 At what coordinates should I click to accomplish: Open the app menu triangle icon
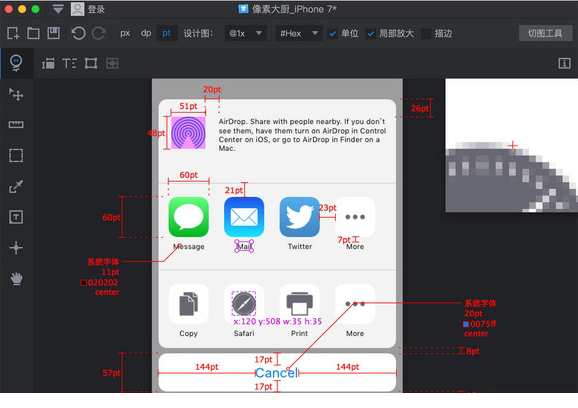point(58,9)
